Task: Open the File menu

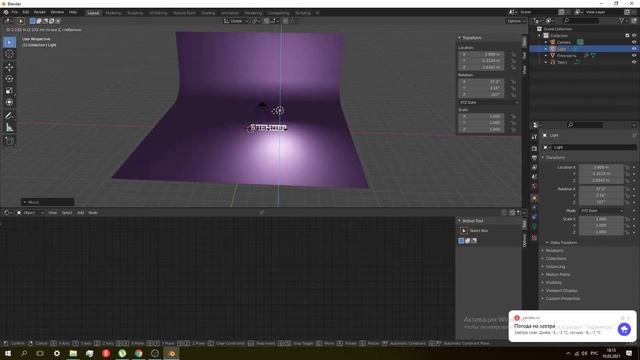Action: 15,12
